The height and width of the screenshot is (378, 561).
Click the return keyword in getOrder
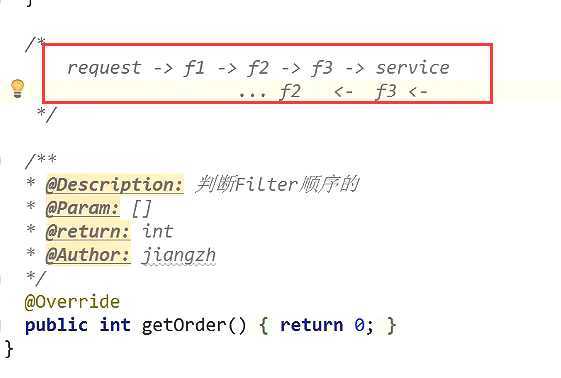coord(311,325)
